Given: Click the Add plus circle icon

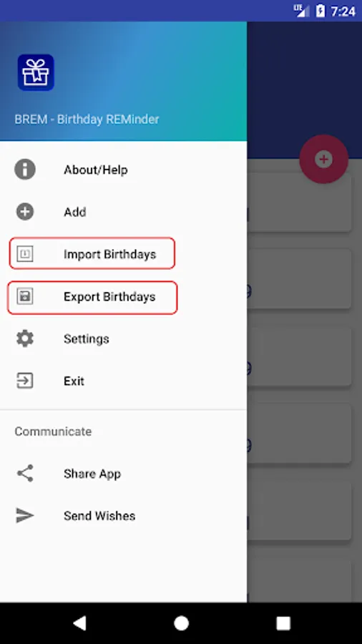Looking at the screenshot, I should pos(25,212).
